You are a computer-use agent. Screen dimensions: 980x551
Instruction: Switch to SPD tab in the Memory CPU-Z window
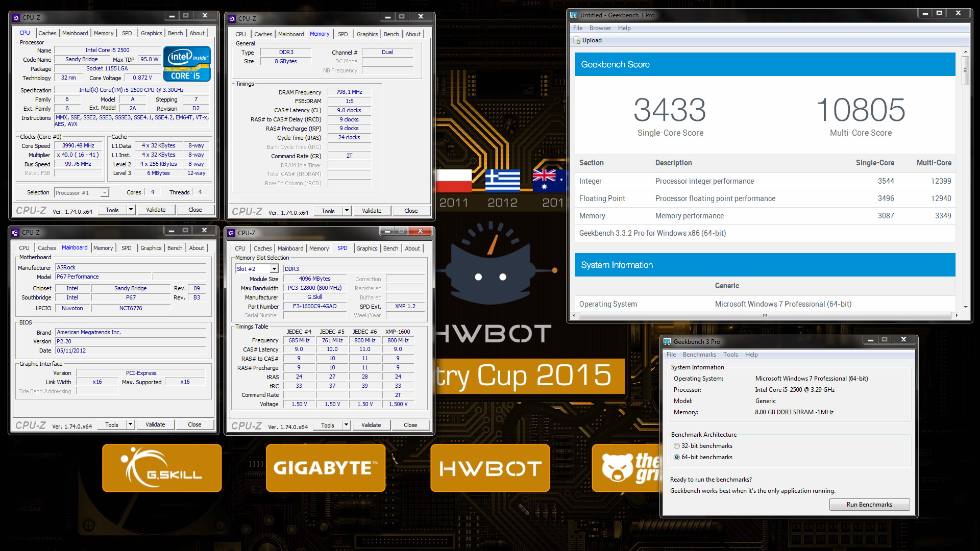342,34
